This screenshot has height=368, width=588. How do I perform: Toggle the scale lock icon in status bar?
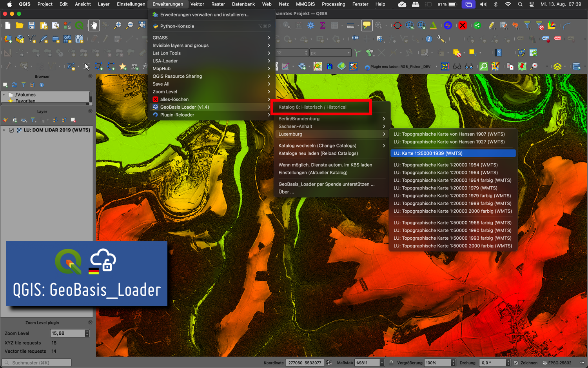coord(391,363)
